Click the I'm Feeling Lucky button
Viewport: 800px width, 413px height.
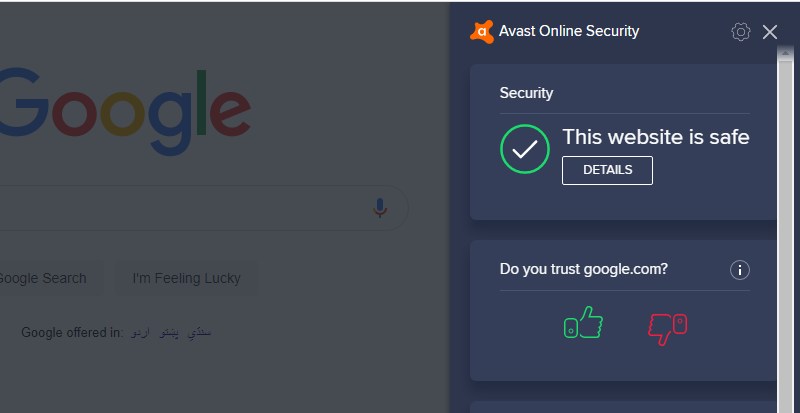tap(186, 278)
